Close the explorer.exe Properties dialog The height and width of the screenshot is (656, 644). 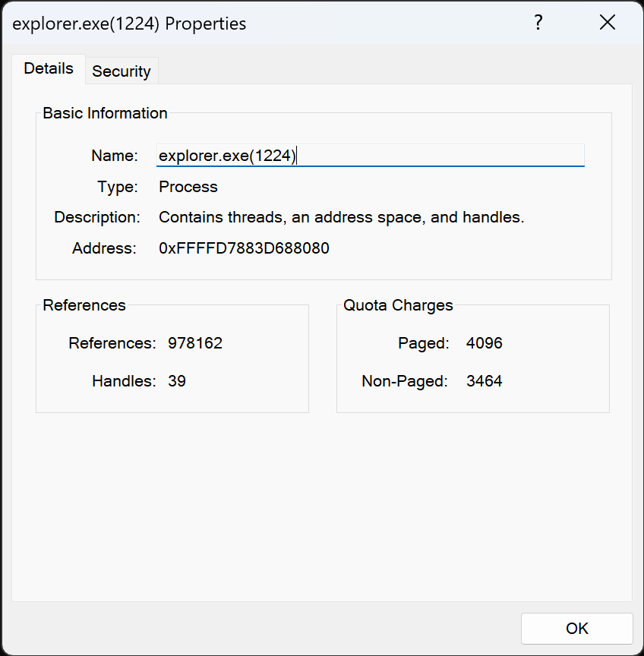click(x=607, y=23)
